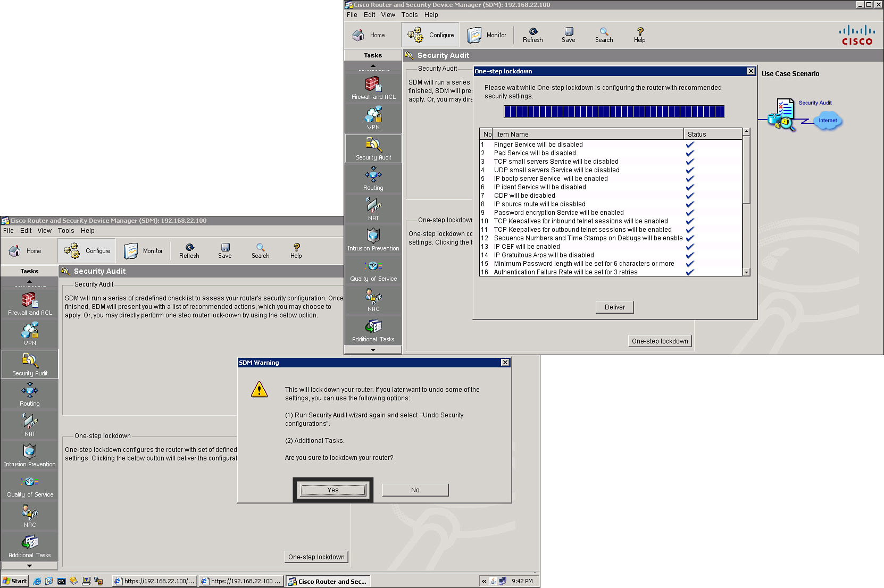The height and width of the screenshot is (588, 884).
Task: Open Additional Tasks in upper window sidebar
Action: coord(373,330)
